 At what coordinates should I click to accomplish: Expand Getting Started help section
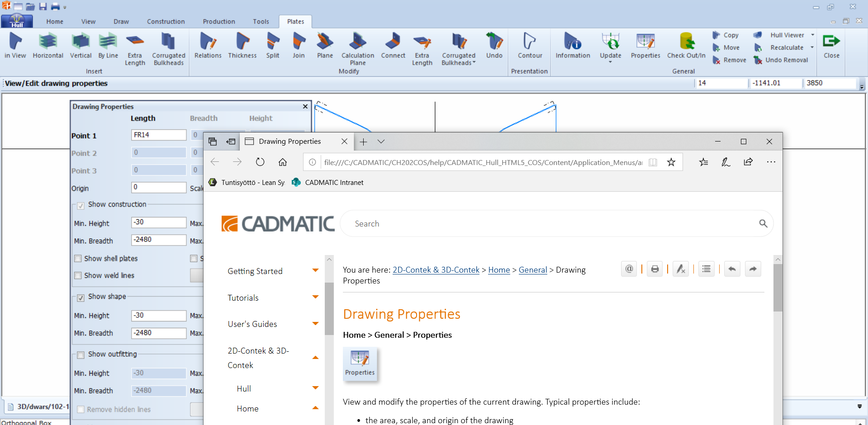pos(315,270)
